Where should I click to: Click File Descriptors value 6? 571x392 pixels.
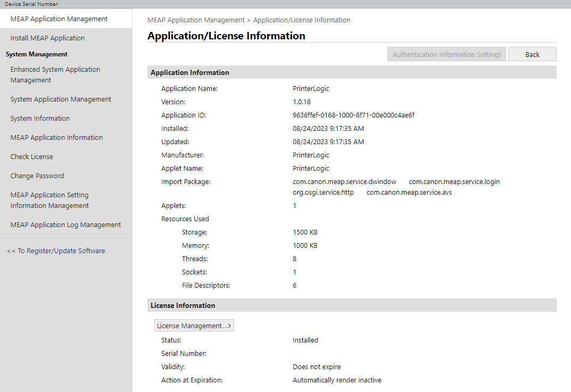click(295, 285)
